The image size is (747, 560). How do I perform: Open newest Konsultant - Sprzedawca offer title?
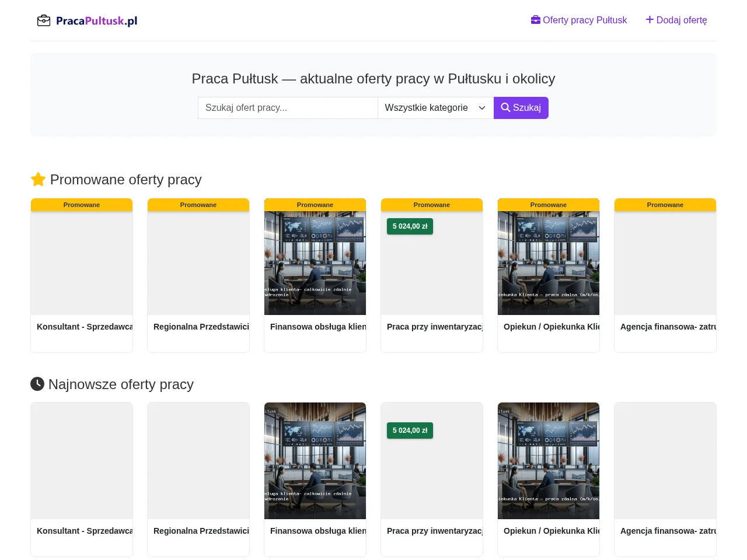point(85,531)
